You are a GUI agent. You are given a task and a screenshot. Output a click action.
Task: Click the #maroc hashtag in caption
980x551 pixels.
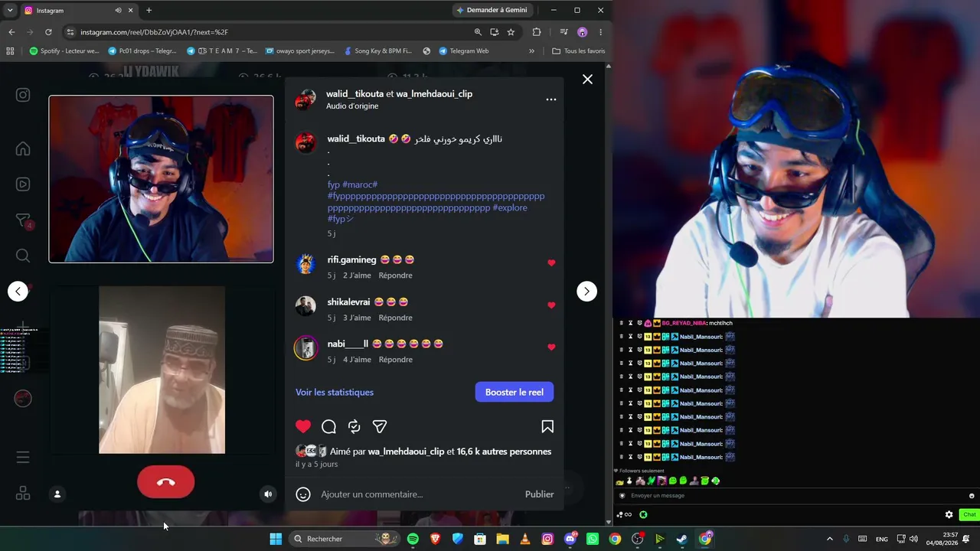360,184
